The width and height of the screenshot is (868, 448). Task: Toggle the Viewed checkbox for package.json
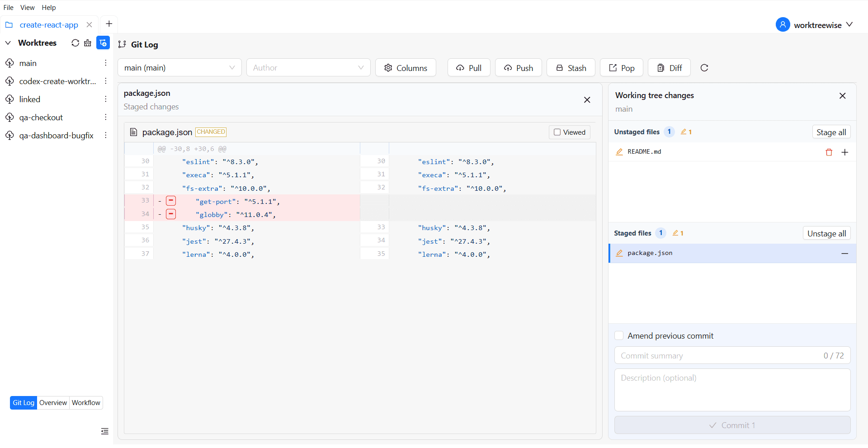(x=557, y=132)
